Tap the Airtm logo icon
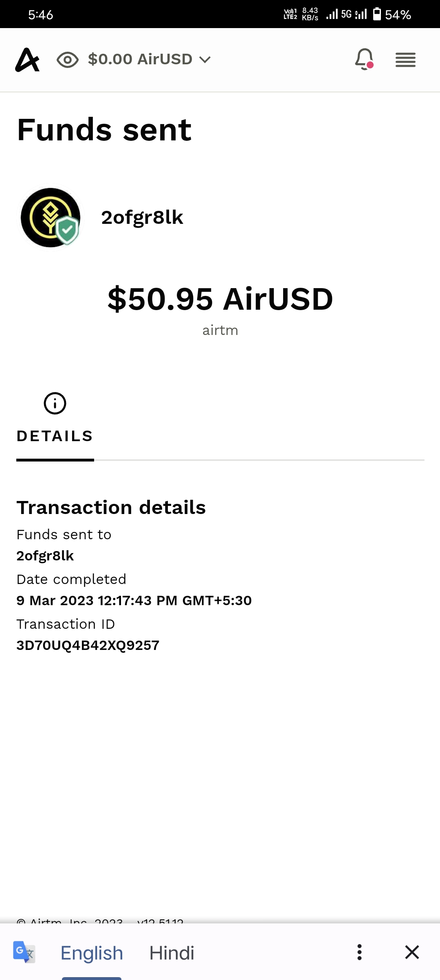The width and height of the screenshot is (440, 980). coord(27,60)
